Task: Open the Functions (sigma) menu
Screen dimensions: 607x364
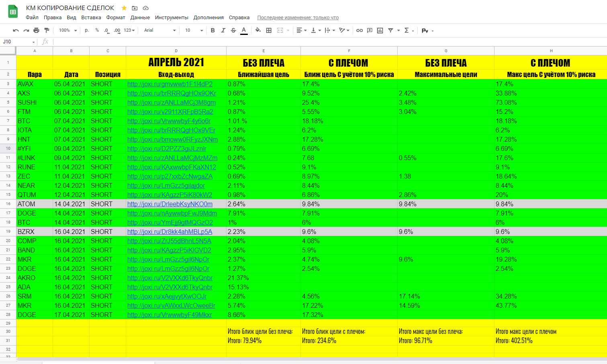Action: pos(409,31)
